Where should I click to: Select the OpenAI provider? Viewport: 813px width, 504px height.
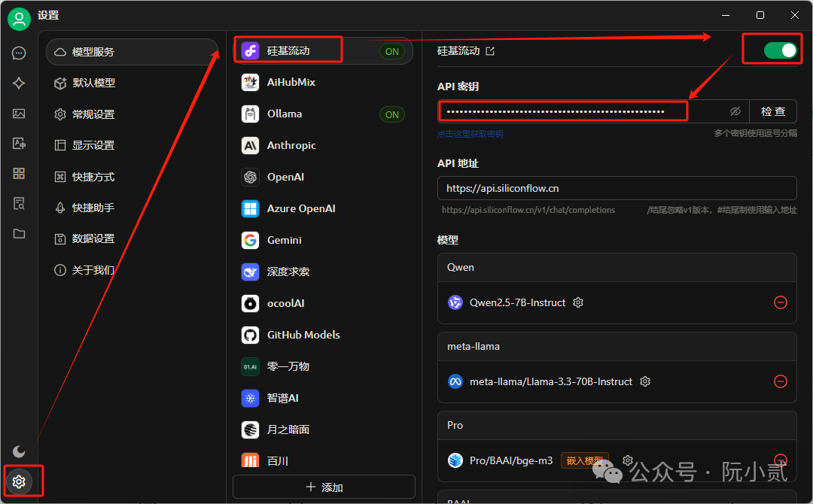(322, 177)
